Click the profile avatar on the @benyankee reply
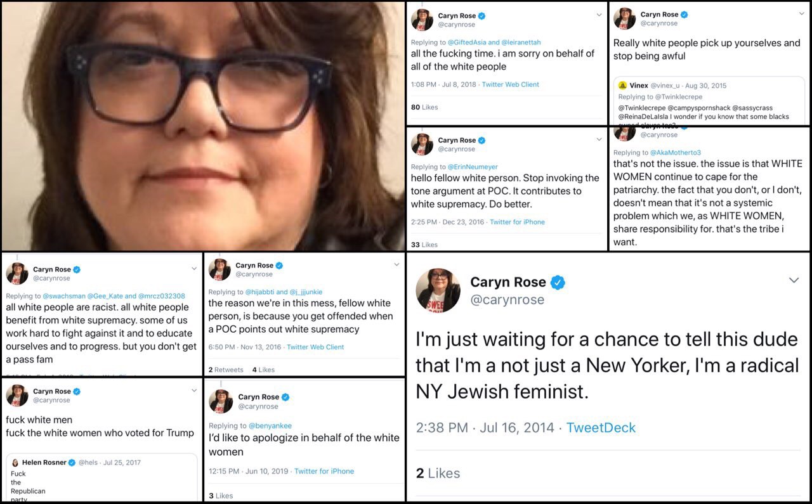This screenshot has width=812, height=504. pyautogui.click(x=220, y=401)
